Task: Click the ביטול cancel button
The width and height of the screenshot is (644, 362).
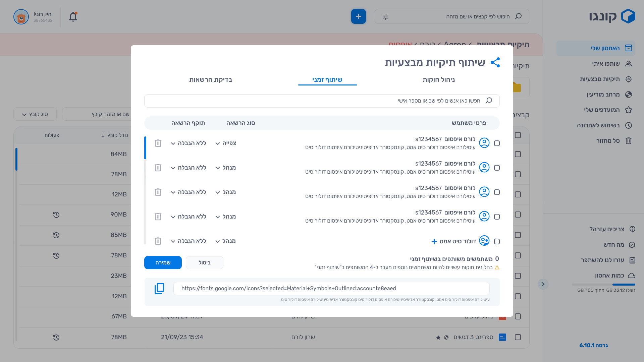Action: tap(204, 262)
